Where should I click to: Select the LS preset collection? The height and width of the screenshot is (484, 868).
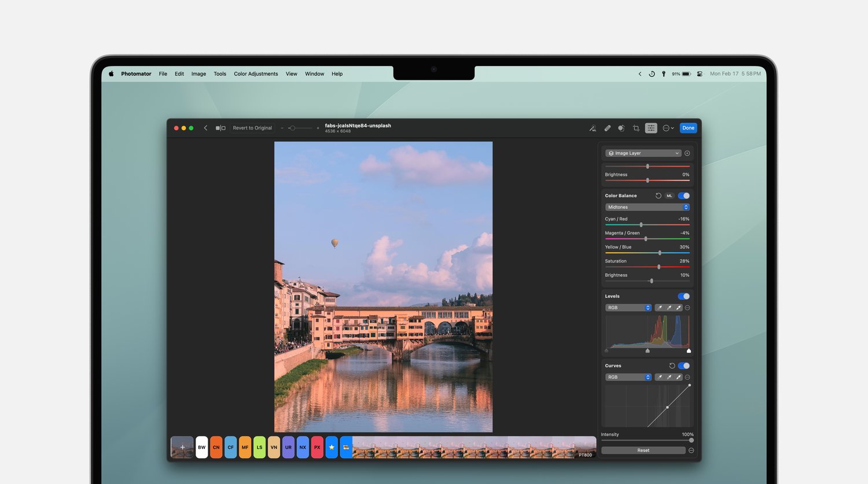click(260, 448)
